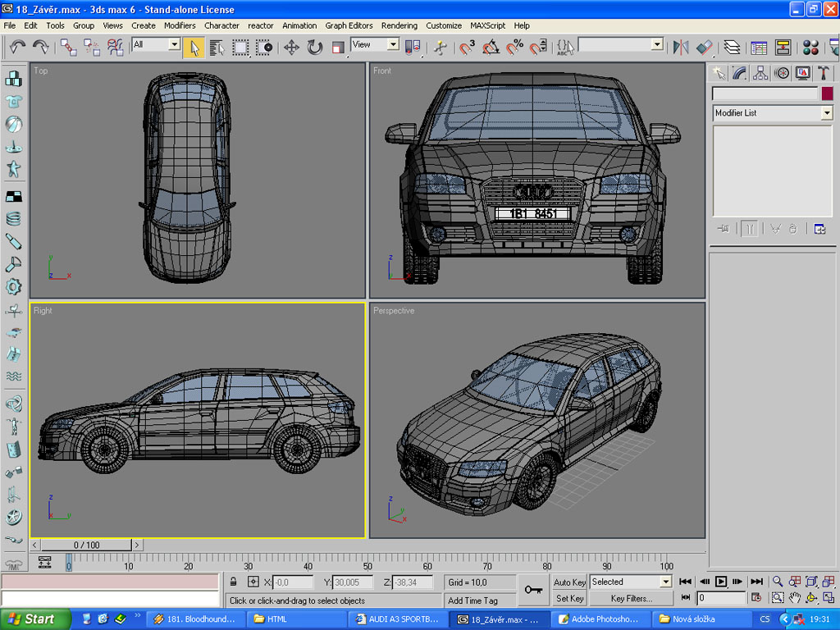Open the Select by Name dialog
The image size is (840, 630).
(x=217, y=48)
